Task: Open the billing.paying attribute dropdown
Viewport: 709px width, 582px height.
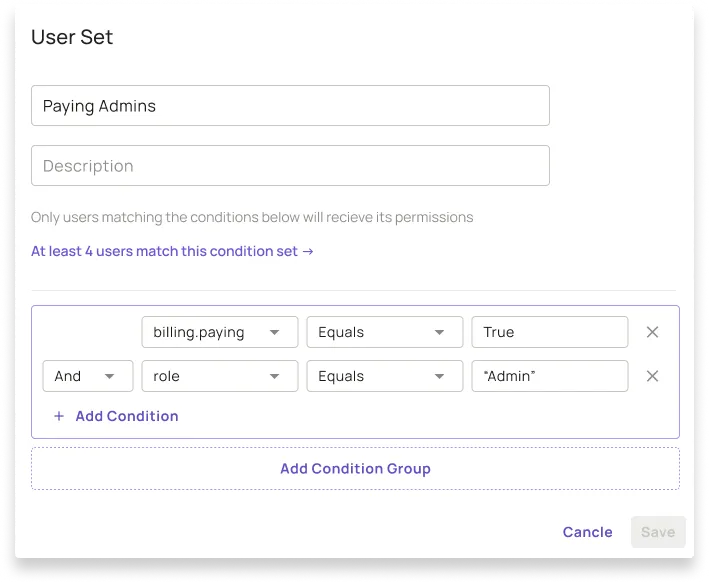Action: pyautogui.click(x=219, y=332)
